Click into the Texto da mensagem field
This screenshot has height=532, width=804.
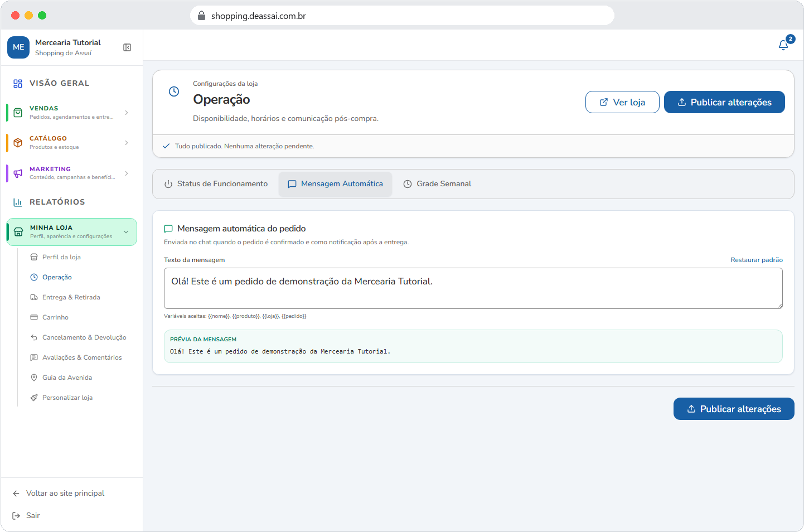point(473,288)
